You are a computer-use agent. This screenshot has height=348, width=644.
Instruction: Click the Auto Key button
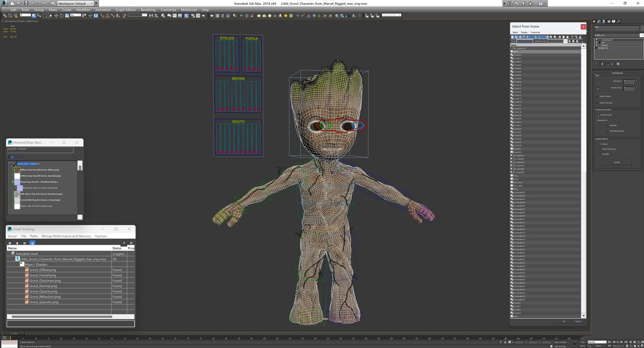(x=583, y=342)
